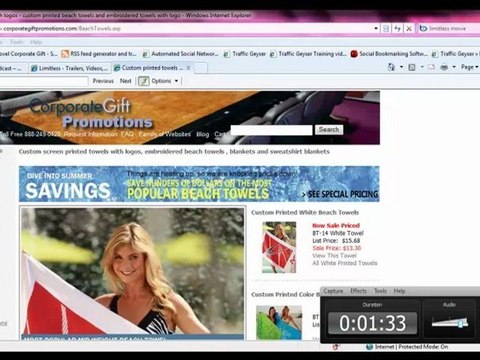Click the Read Mail envelope icon
Image resolution: width=480 pixels, height=360 pixels.
point(431,67)
